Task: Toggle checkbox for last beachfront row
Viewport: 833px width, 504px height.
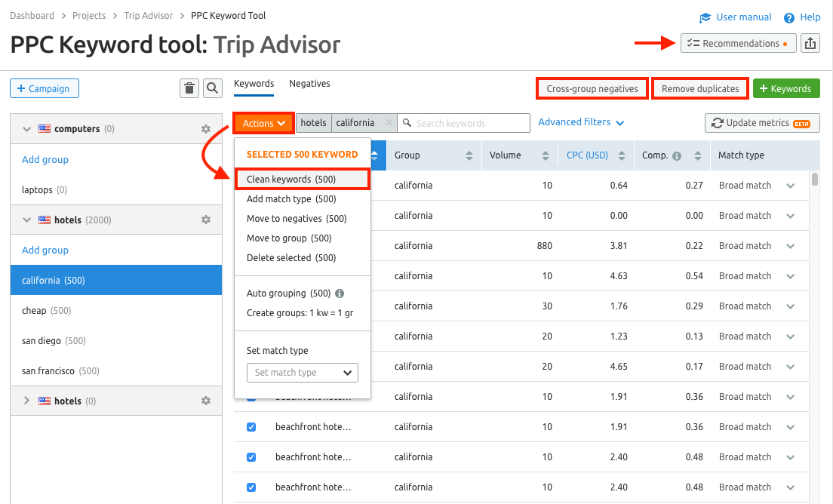Action: pos(251,487)
